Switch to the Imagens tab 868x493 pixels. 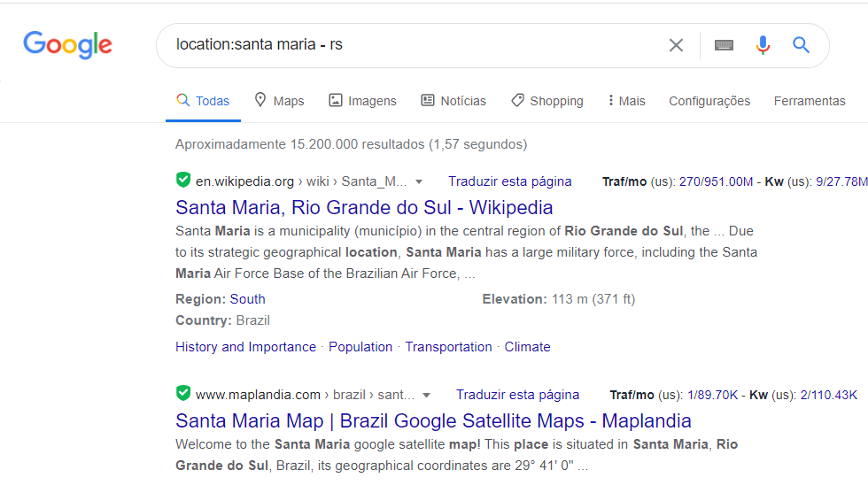tap(362, 101)
